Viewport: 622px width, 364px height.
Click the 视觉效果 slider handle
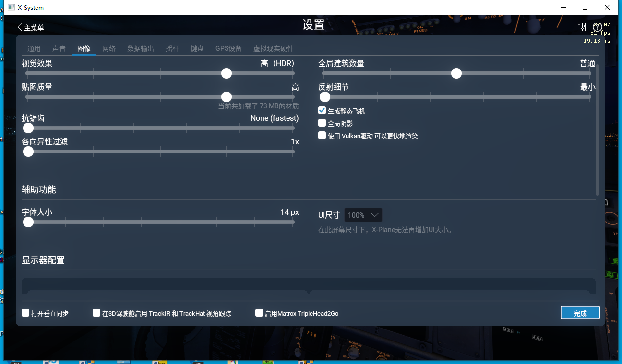pos(227,73)
